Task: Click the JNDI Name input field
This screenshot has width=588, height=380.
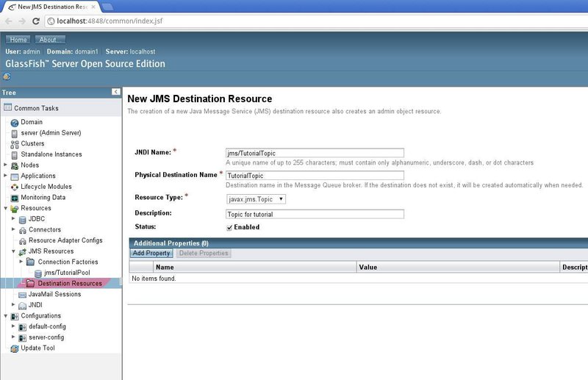Action: [315, 153]
